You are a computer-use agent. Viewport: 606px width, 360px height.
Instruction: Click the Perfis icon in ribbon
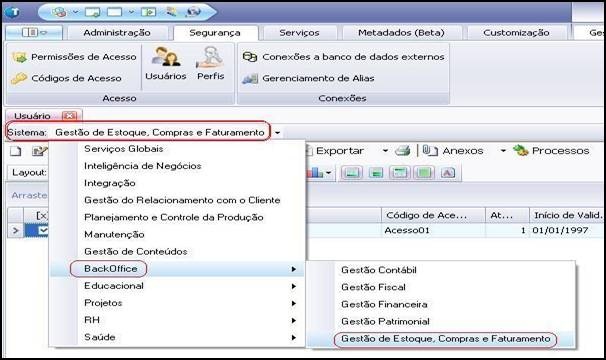[211, 64]
